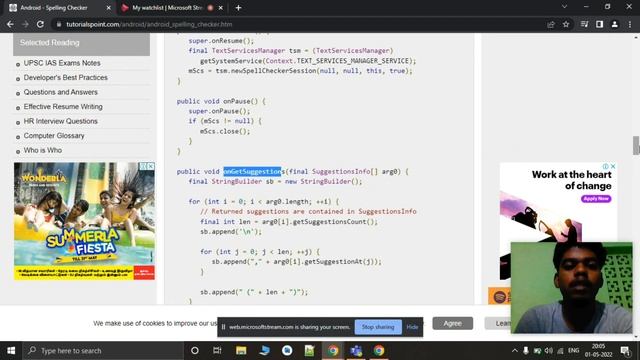Click Apply Now in the right ad
The height and width of the screenshot is (360, 640).
tap(596, 199)
